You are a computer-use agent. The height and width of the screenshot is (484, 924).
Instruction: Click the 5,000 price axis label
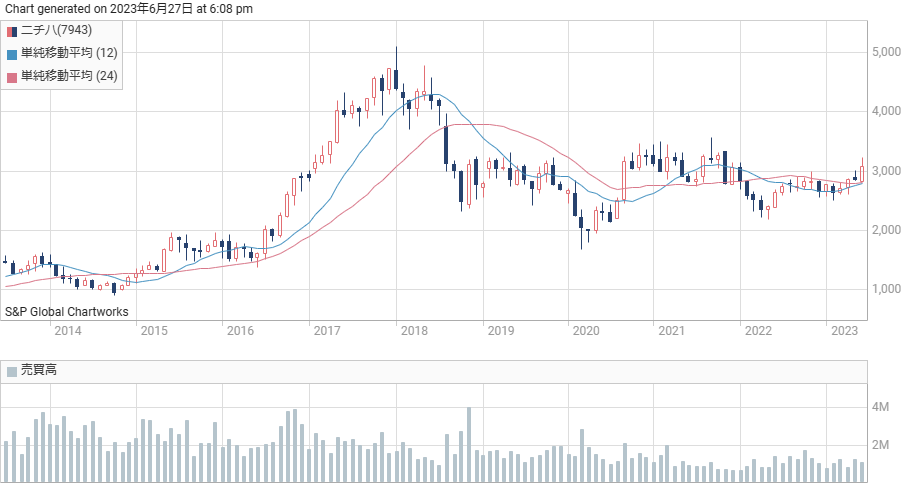(x=887, y=52)
